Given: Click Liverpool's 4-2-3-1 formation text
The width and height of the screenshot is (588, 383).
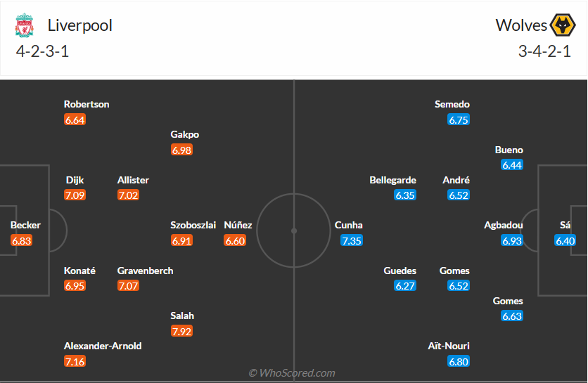Looking at the screenshot, I should coord(41,51).
